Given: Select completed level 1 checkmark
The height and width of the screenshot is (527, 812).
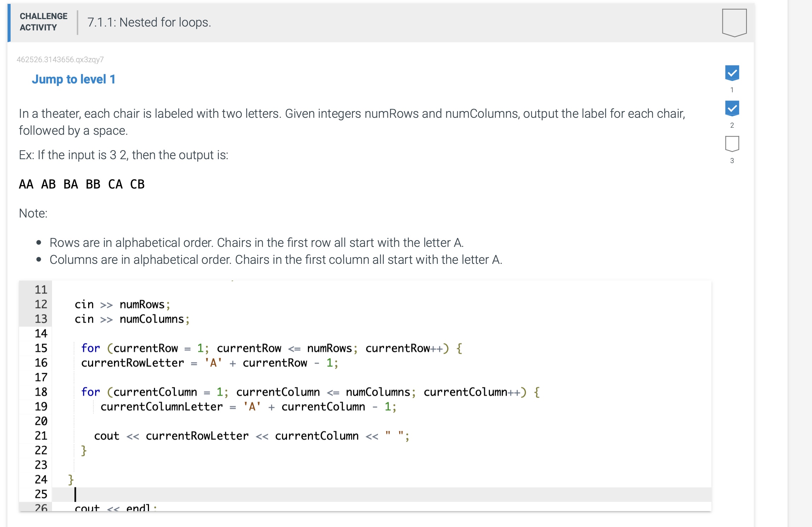Looking at the screenshot, I should 732,73.
